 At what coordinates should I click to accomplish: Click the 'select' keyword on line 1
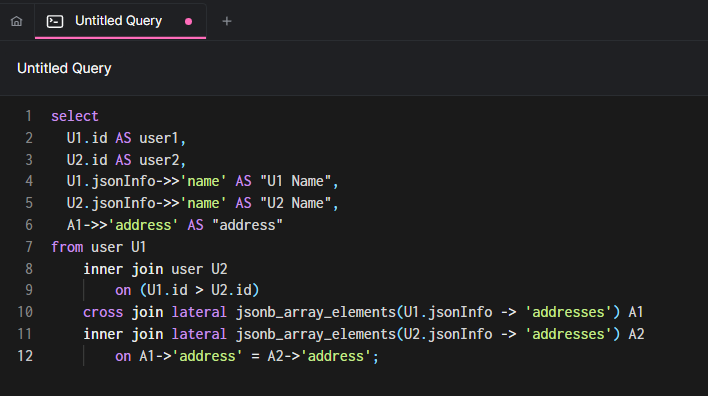[x=75, y=116]
